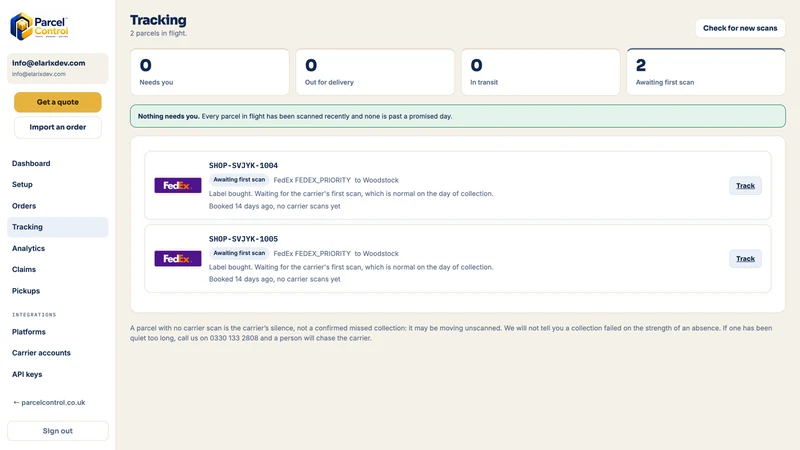This screenshot has height=450, width=800.
Task: Select Awaiting first scan card
Action: pos(706,72)
